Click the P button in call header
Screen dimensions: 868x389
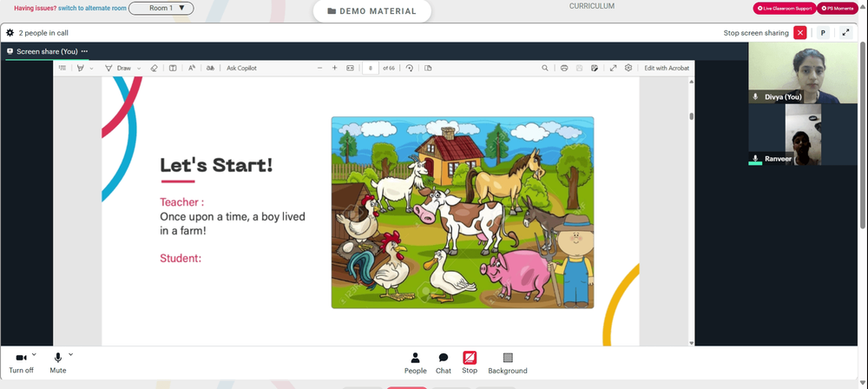(x=823, y=33)
